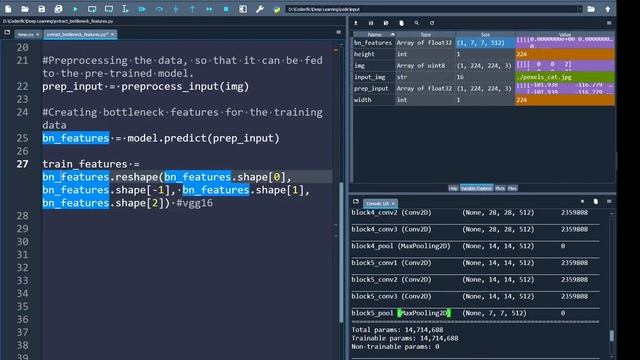
Task: Select the img variable row
Action: (x=484, y=66)
